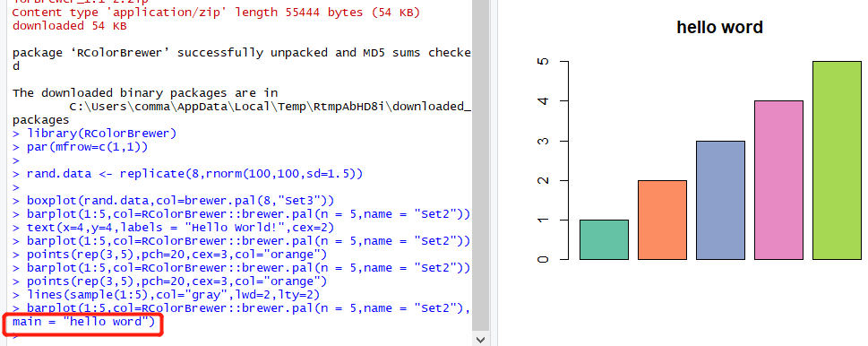Select the orange bar of height 2
This screenshot has height=346, width=868.
[x=662, y=220]
